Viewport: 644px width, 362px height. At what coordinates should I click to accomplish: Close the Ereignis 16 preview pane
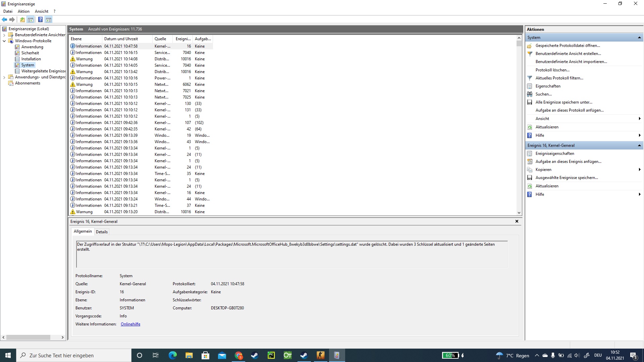pyautogui.click(x=517, y=221)
